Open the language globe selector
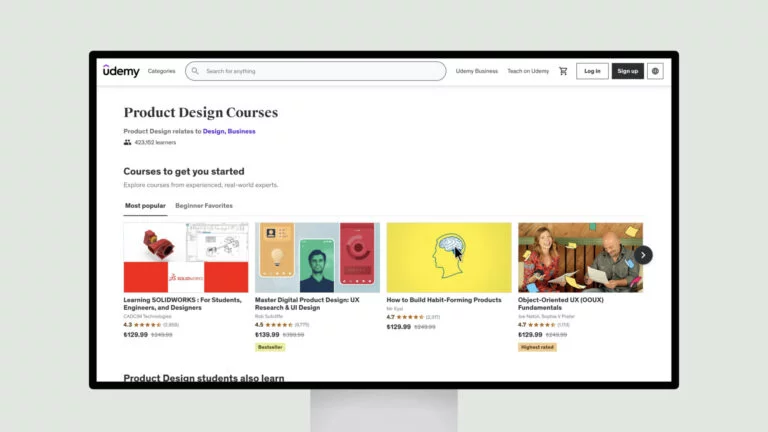This screenshot has width=768, height=432. click(655, 71)
